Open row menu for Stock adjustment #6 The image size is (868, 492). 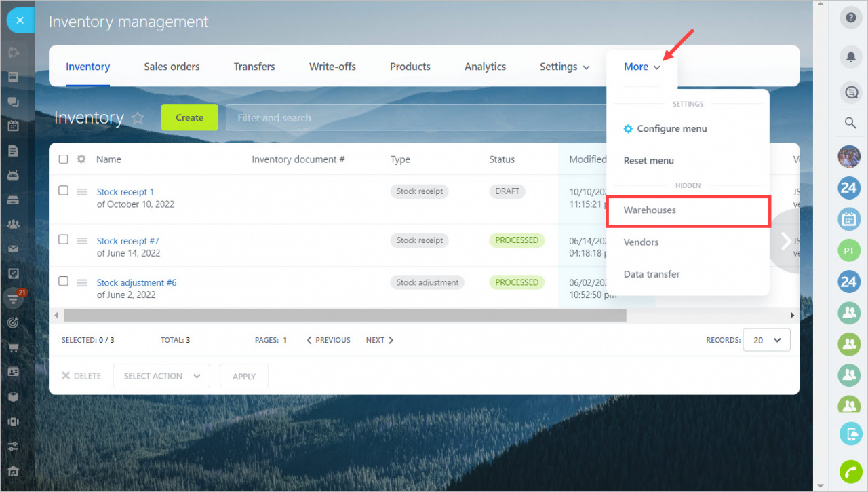82,283
